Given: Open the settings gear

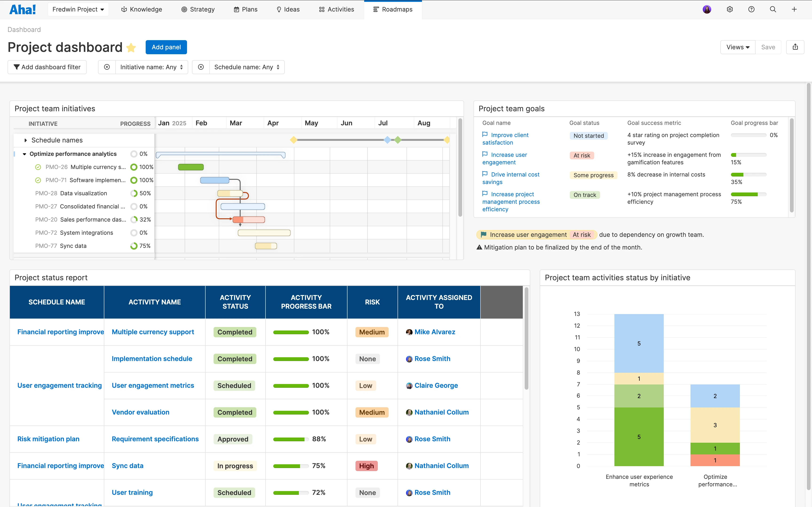Looking at the screenshot, I should (730, 9).
